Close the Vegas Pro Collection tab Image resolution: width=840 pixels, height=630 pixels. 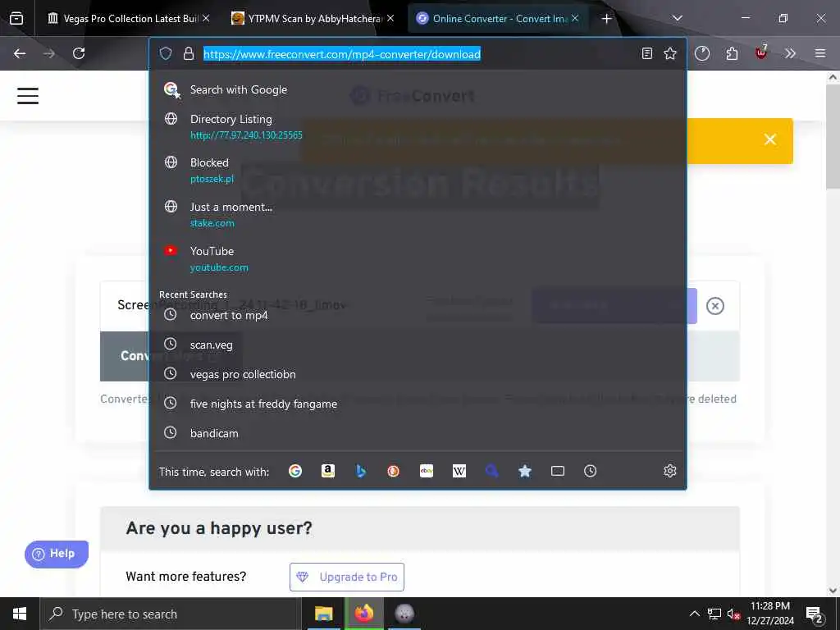click(x=206, y=18)
